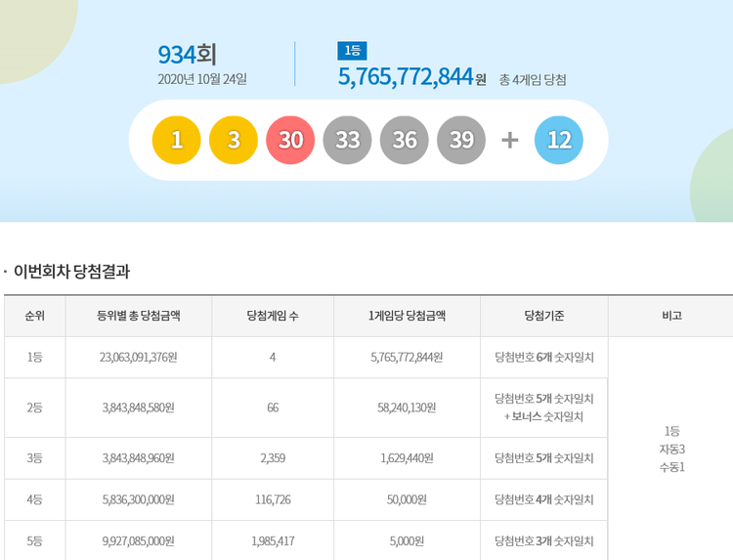Click the plus sign before the bonus ball
The image size is (733, 560).
(509, 140)
